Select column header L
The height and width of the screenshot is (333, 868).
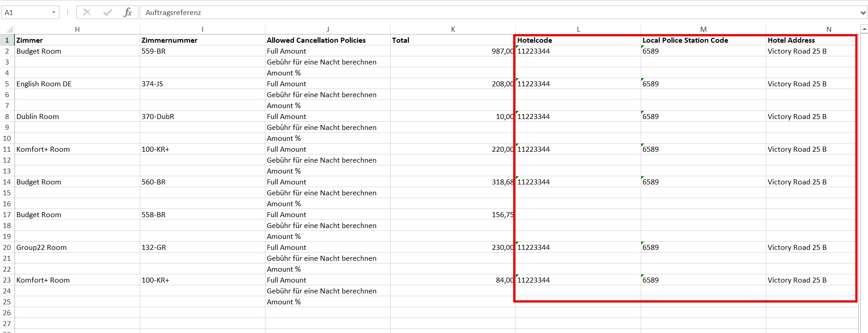pyautogui.click(x=578, y=30)
